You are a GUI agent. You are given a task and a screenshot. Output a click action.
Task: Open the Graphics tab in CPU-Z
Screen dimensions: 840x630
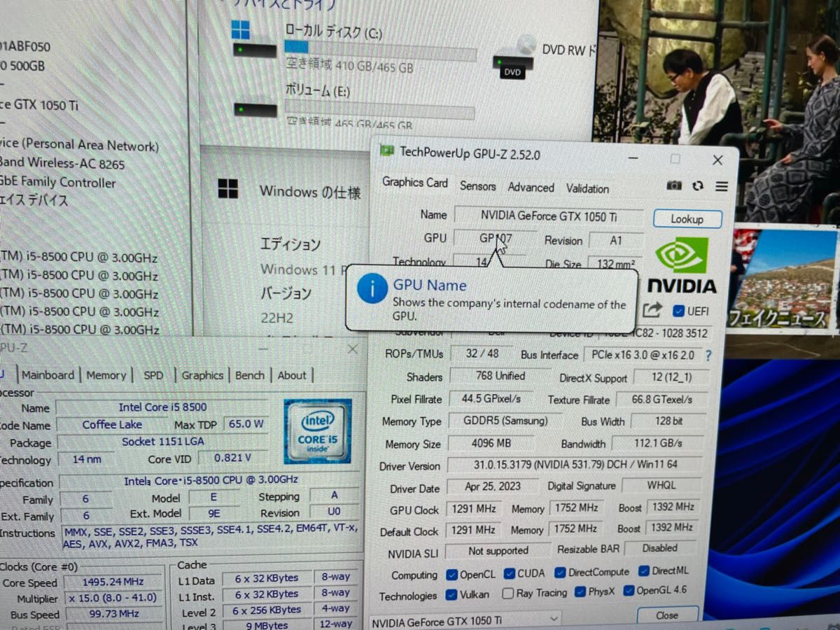pyautogui.click(x=202, y=375)
